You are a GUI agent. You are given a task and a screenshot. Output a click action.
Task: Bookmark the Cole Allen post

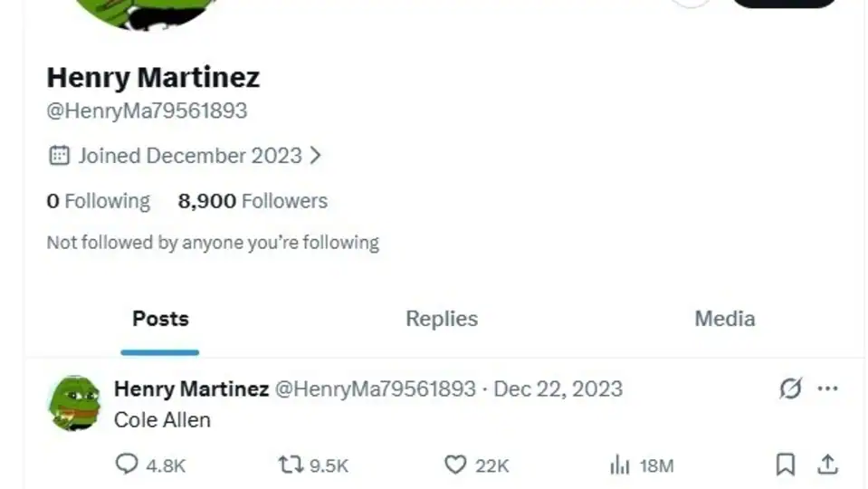tap(786, 465)
